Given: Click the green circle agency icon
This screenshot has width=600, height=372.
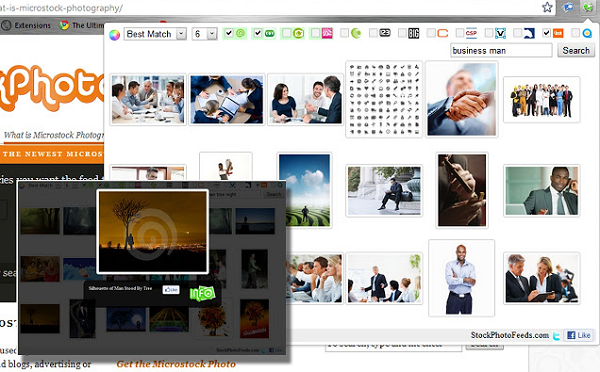Looking at the screenshot, I should pos(356,33).
